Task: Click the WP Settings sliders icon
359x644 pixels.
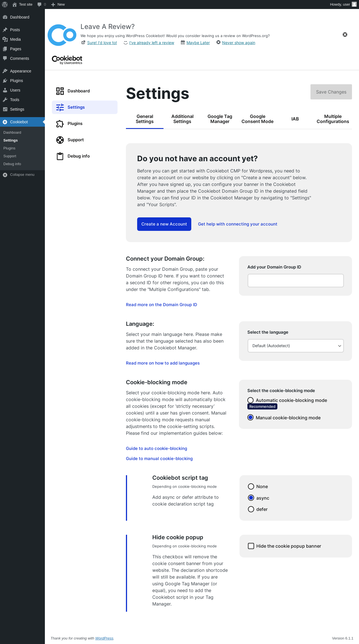Action: click(x=5, y=109)
